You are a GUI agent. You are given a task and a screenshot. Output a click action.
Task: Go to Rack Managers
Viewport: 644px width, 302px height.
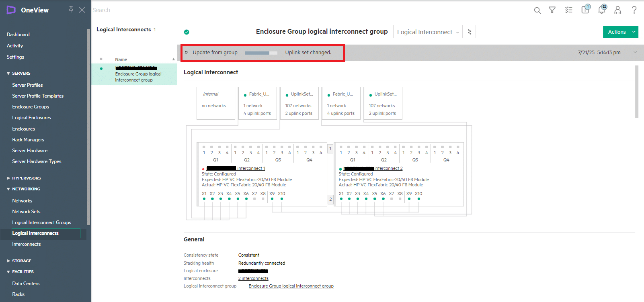pos(28,140)
